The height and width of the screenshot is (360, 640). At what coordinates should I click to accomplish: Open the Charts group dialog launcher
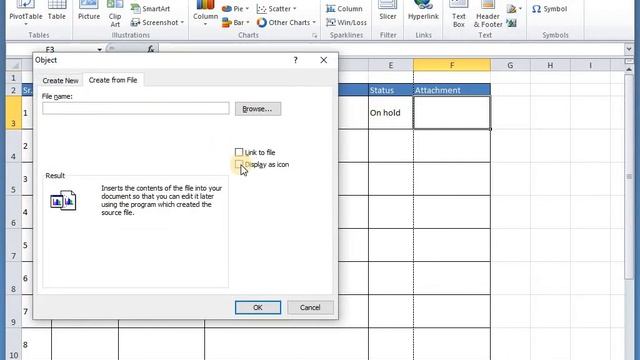(x=314, y=36)
